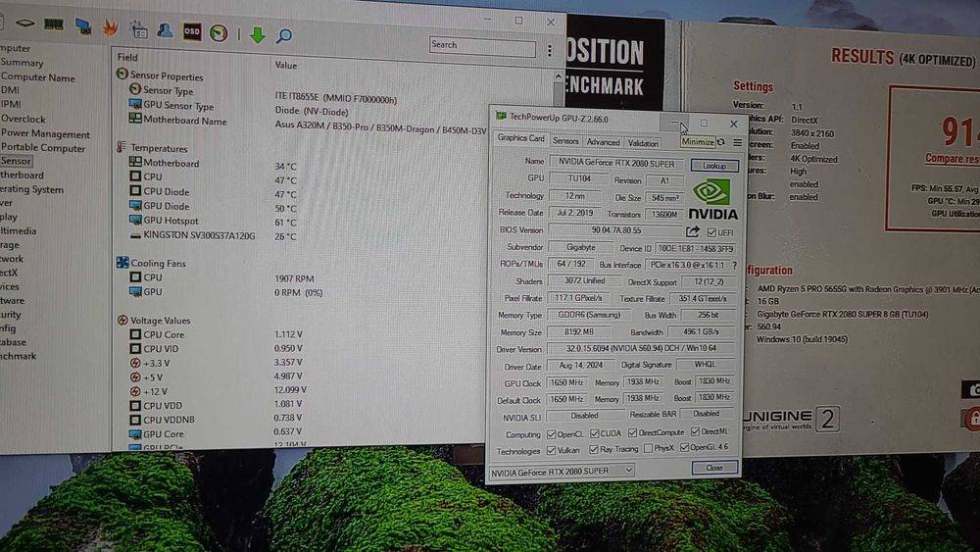
Task: Click the red lock icon in Superposition window
Action: [x=972, y=420]
